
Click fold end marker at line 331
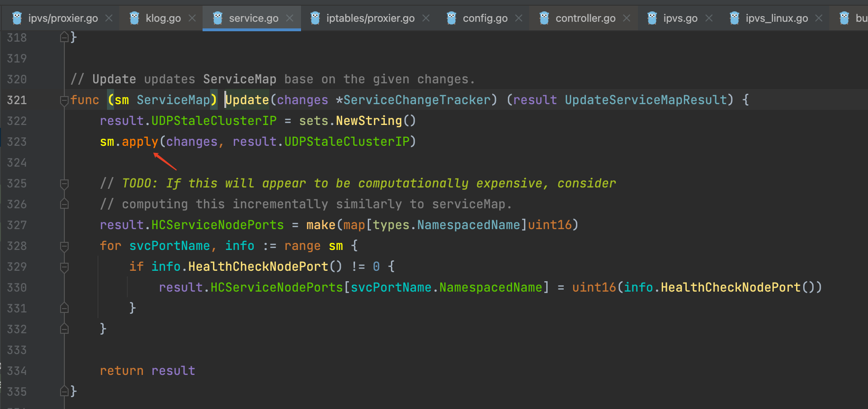pyautogui.click(x=64, y=308)
